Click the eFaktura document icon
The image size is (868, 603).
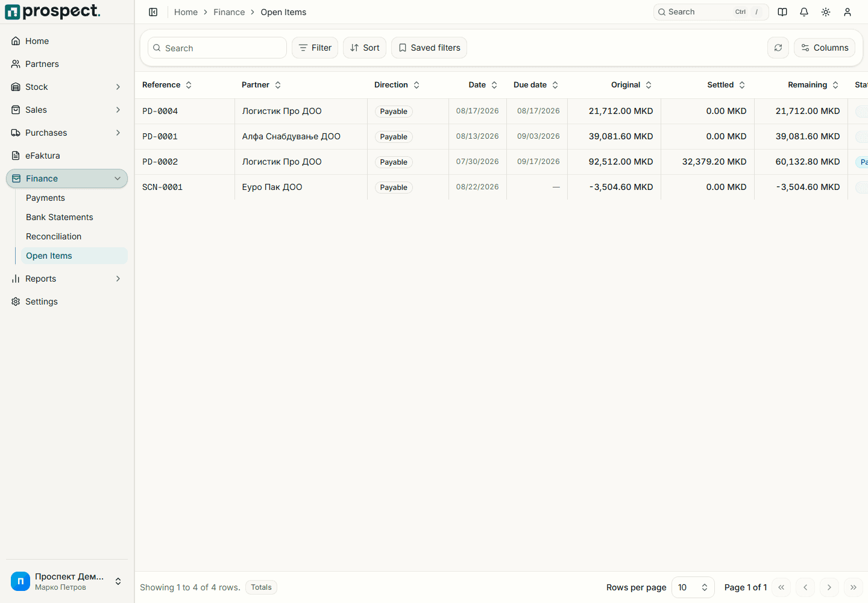coord(16,156)
